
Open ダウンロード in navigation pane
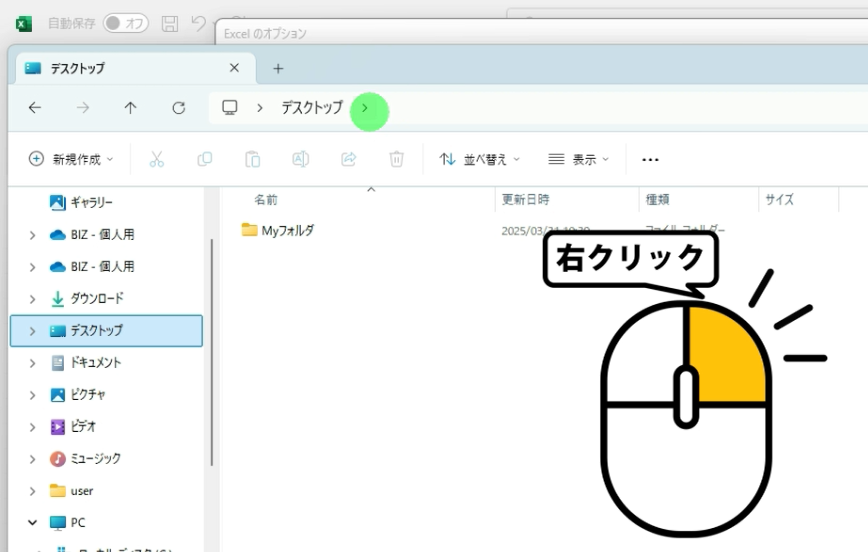[87, 298]
